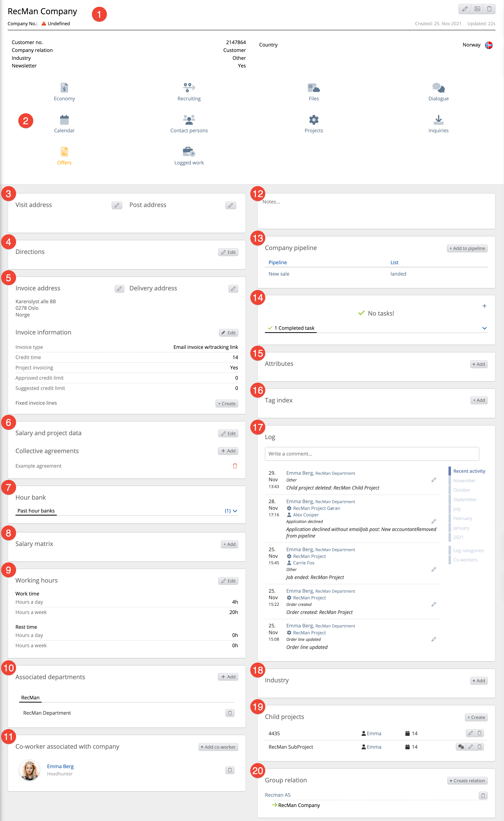The height and width of the screenshot is (821, 504).
Task: Open the Logged work briefcase icon
Action: [189, 152]
